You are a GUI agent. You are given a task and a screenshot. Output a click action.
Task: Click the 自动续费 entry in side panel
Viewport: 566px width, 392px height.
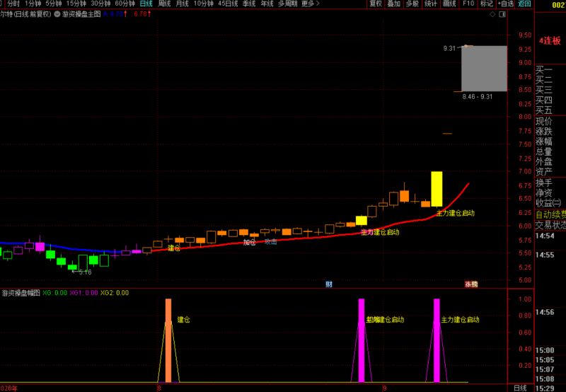pos(550,215)
